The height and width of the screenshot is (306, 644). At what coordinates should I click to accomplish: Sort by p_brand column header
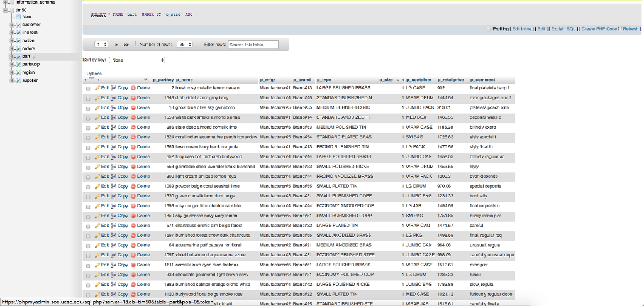[301, 80]
